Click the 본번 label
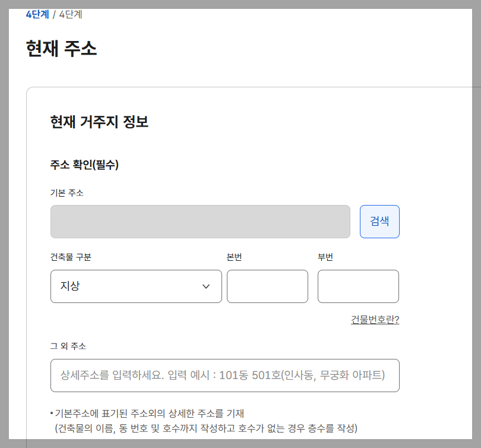This screenshot has height=448, width=481. (x=234, y=257)
